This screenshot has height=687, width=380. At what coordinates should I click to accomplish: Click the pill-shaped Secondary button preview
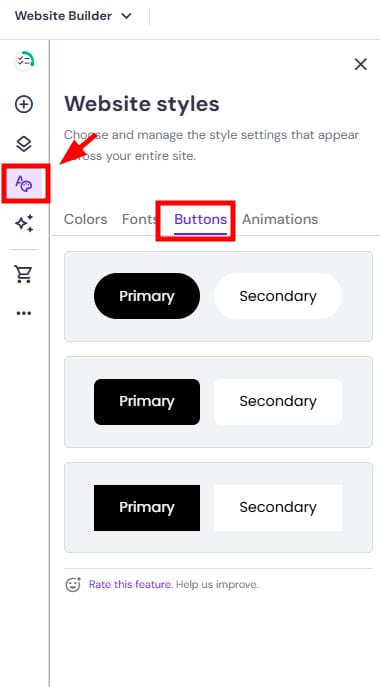point(278,296)
